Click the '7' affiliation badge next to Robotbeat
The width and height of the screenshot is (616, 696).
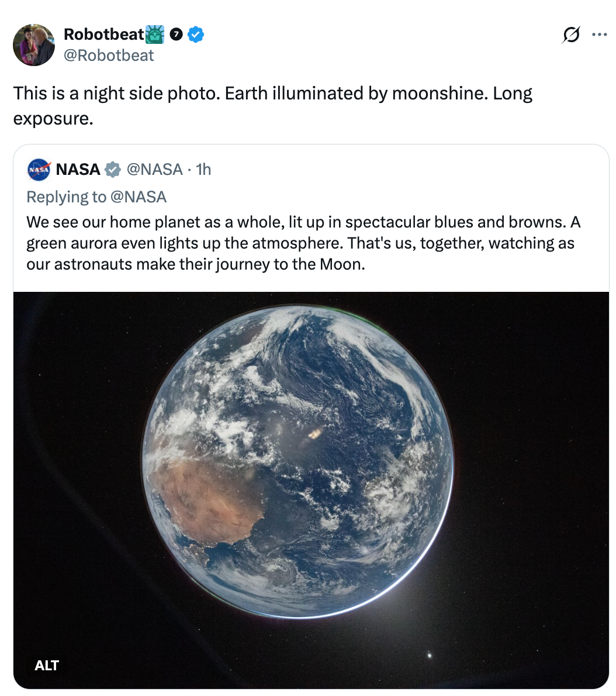pos(177,35)
